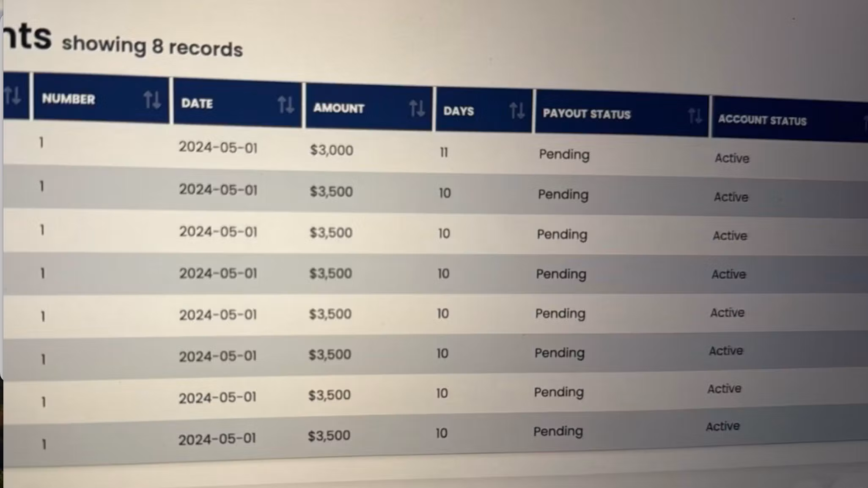Select the $3,000 amount cell
The image size is (868, 488).
tap(332, 150)
